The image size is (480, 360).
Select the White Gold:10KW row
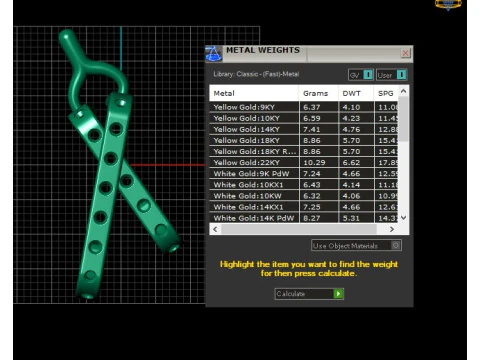pyautogui.click(x=304, y=196)
